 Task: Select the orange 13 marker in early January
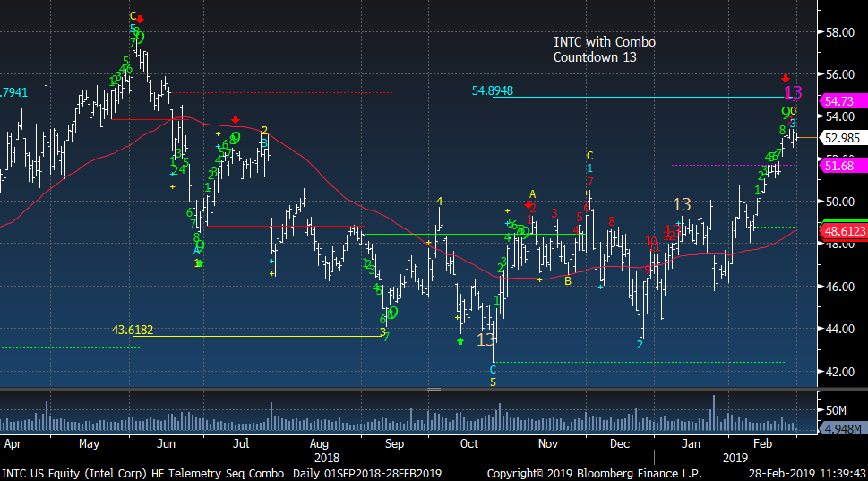[682, 205]
